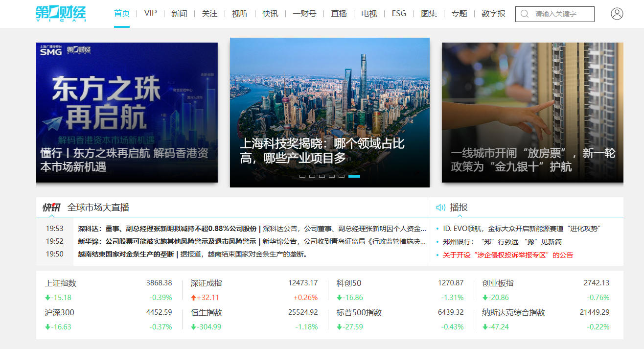Open the 关注 navigation item
Screen dimensions: 644x349
209,14
